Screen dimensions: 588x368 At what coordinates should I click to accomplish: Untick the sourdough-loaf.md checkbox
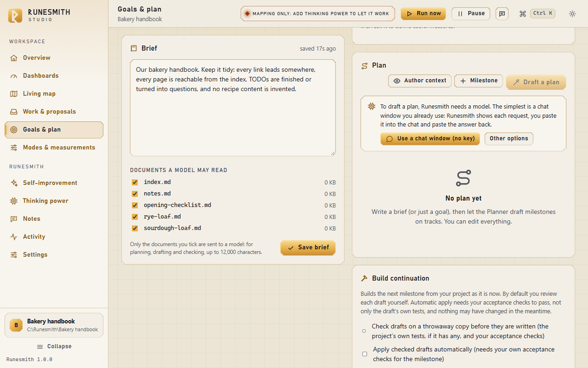[x=135, y=228]
